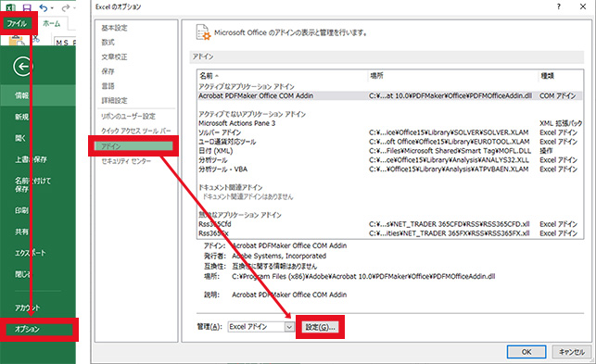This screenshot has height=364, width=596.
Task: Switch to the ホーム ribbon tab
Action: click(x=51, y=23)
